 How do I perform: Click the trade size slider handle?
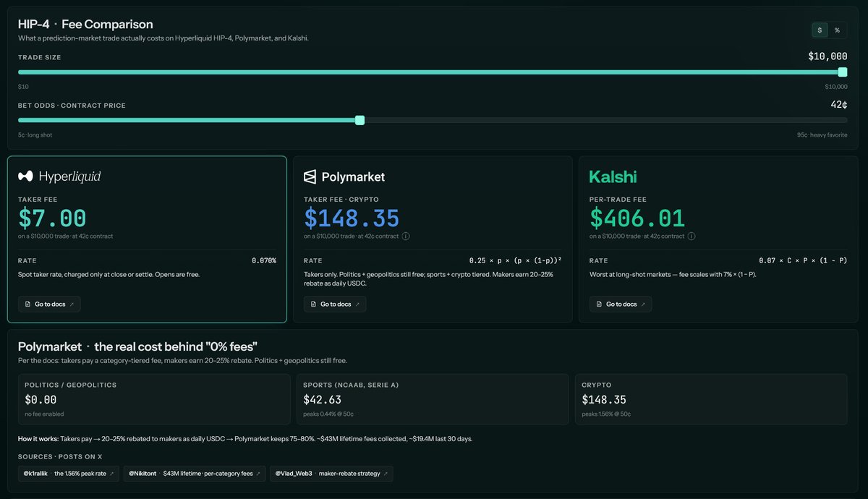coord(842,72)
